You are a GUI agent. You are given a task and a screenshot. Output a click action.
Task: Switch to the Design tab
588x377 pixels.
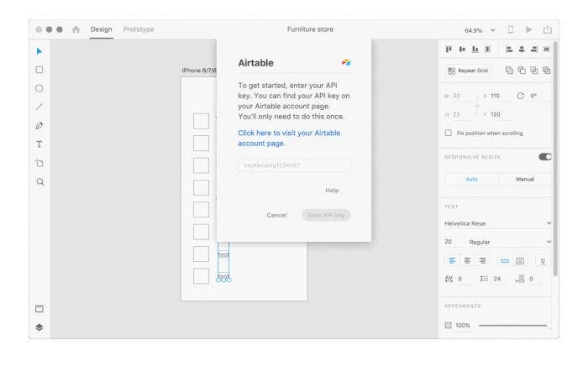click(x=102, y=29)
